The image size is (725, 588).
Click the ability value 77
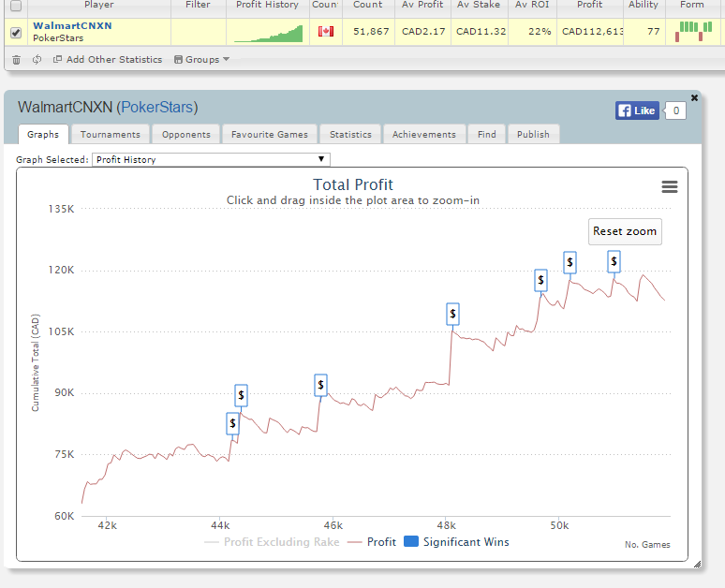coord(653,32)
